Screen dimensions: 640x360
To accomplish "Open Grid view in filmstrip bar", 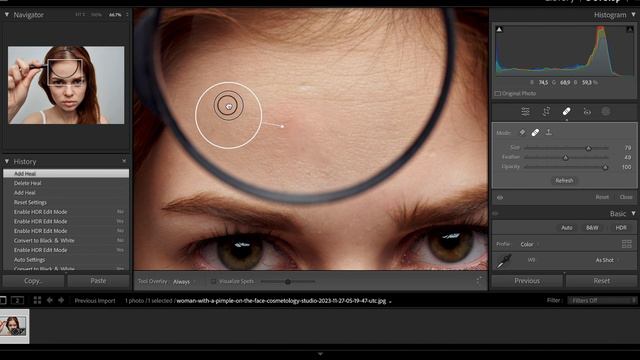I will point(37,300).
